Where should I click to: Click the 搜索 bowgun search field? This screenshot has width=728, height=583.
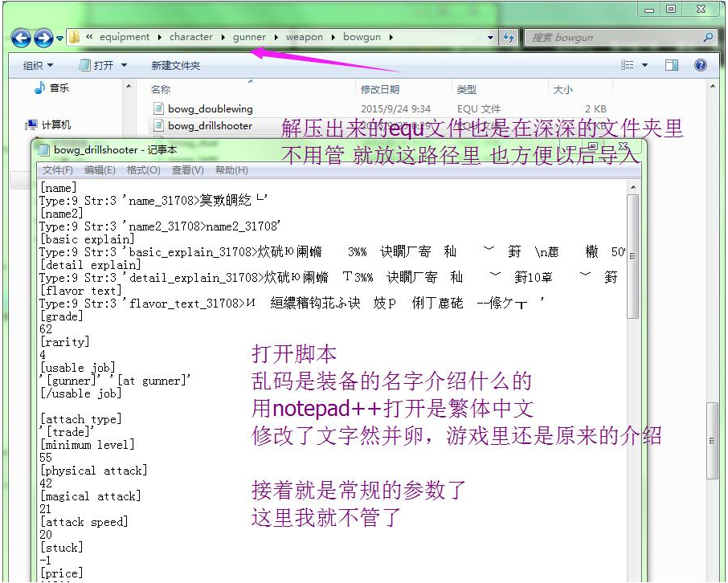point(611,37)
